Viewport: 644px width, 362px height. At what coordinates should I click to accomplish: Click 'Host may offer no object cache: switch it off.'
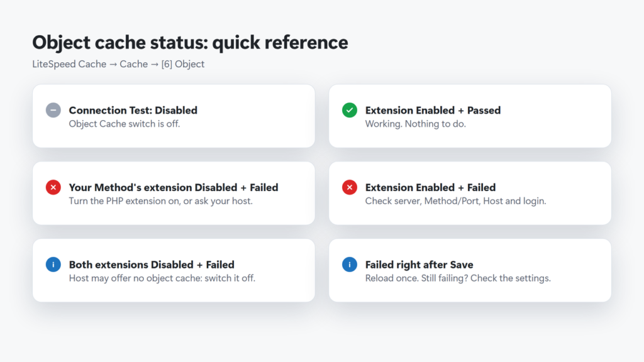(162, 278)
